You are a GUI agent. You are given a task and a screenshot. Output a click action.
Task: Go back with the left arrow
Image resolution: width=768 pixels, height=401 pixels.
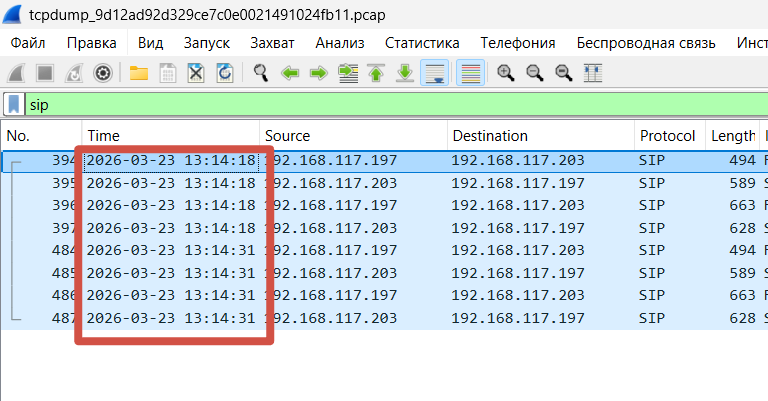pyautogui.click(x=290, y=74)
